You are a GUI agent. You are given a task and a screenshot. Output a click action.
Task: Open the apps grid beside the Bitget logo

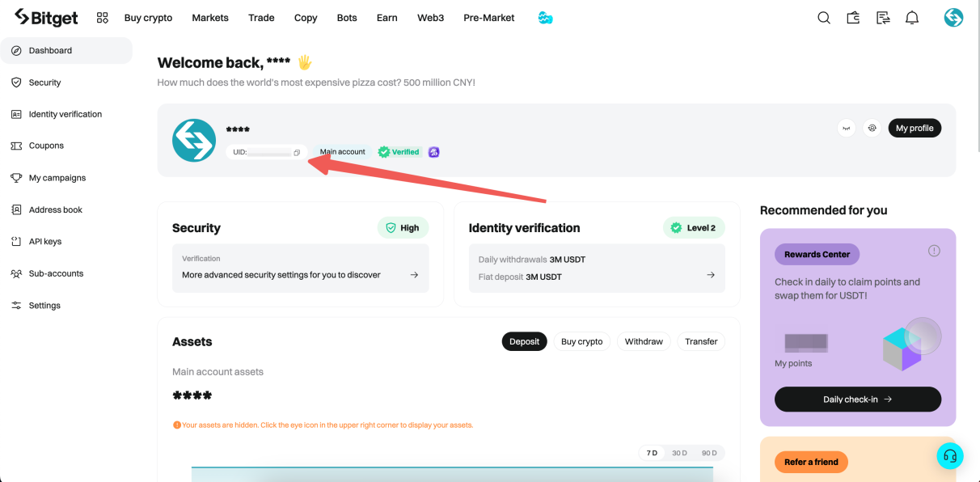pos(102,17)
